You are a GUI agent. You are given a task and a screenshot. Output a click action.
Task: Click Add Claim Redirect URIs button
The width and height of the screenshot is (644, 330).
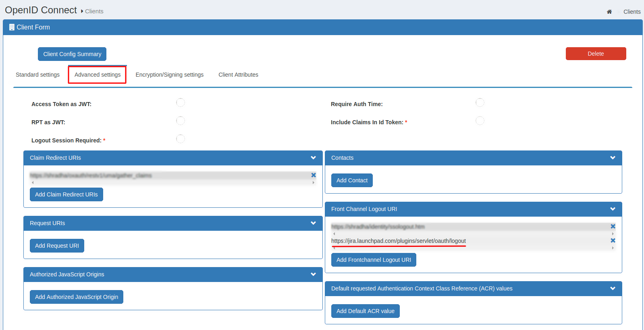66,194
